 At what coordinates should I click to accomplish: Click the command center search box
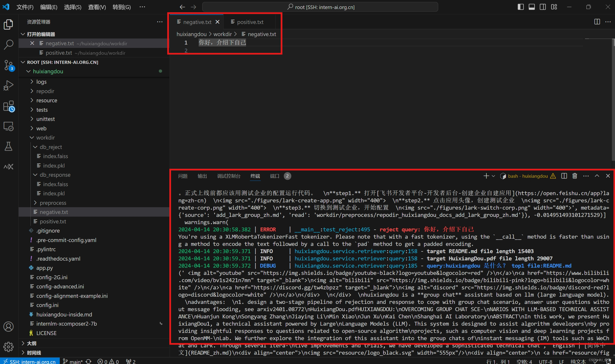[x=320, y=7]
